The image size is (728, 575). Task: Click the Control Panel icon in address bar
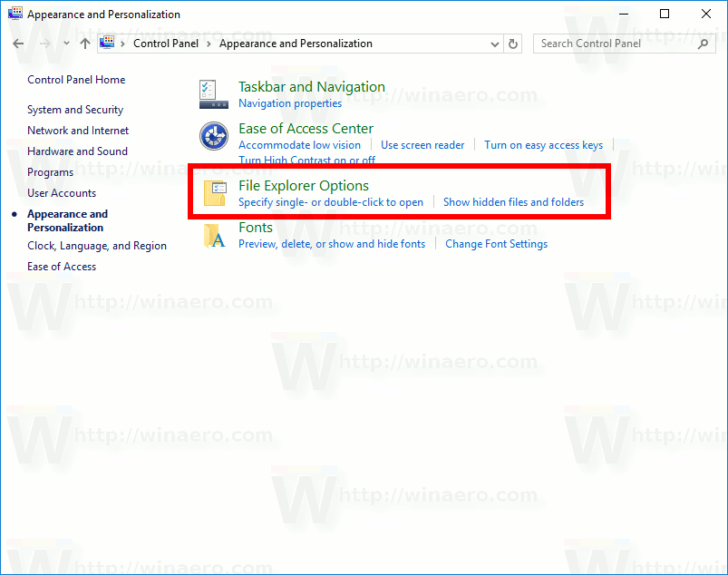click(105, 43)
